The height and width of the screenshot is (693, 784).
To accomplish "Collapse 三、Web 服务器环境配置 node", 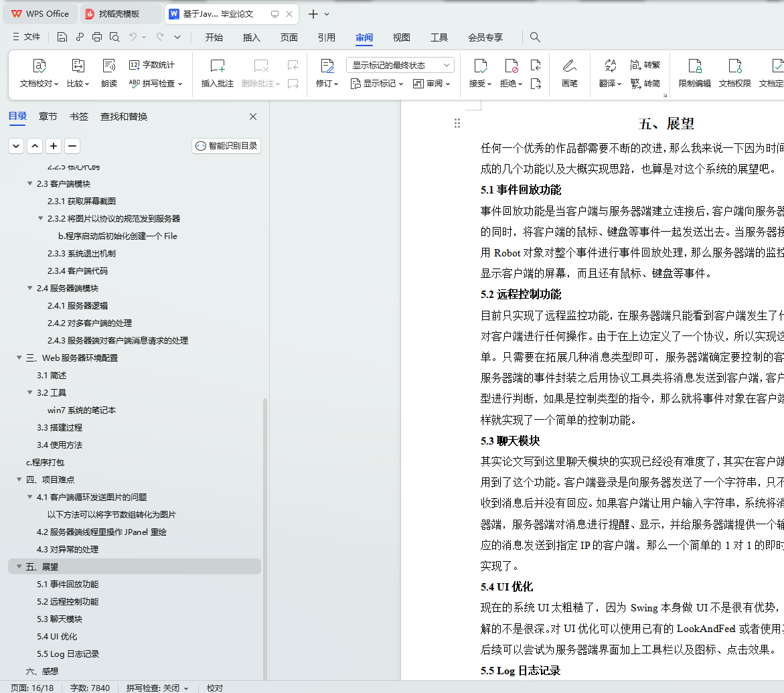I will click(19, 358).
